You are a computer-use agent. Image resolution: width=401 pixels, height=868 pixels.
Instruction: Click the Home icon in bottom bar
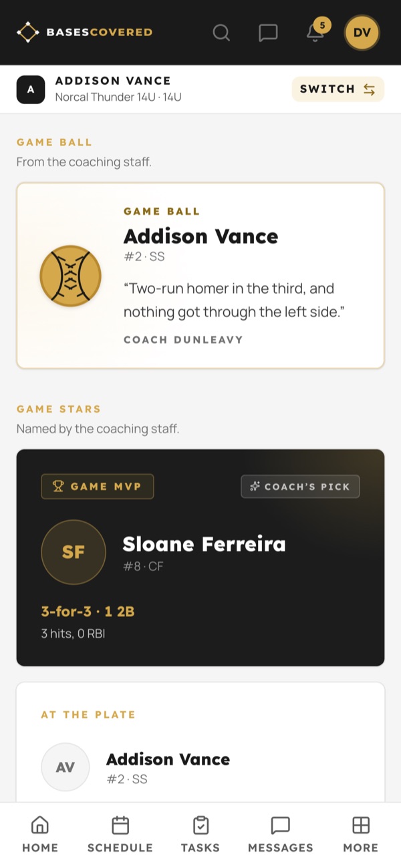(x=40, y=825)
